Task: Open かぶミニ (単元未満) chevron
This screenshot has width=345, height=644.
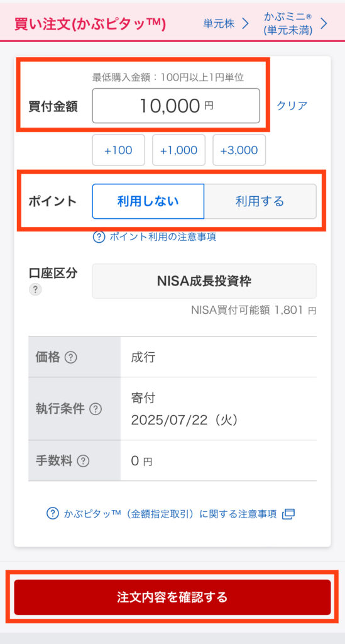Action: pyautogui.click(x=324, y=24)
